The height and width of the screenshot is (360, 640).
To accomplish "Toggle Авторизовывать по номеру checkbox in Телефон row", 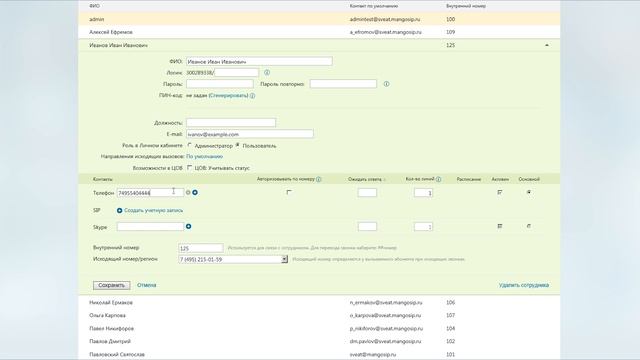I will coord(289,192).
